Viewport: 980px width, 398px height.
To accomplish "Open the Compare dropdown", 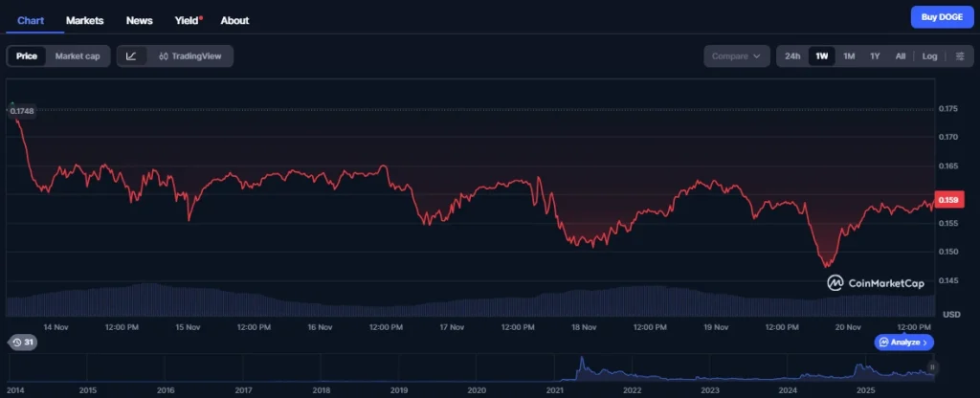I will coord(737,56).
